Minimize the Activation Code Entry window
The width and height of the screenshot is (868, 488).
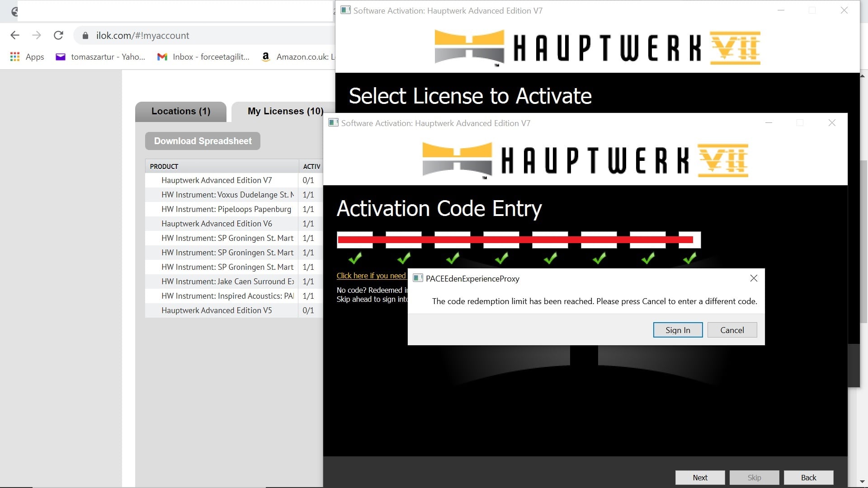(769, 123)
